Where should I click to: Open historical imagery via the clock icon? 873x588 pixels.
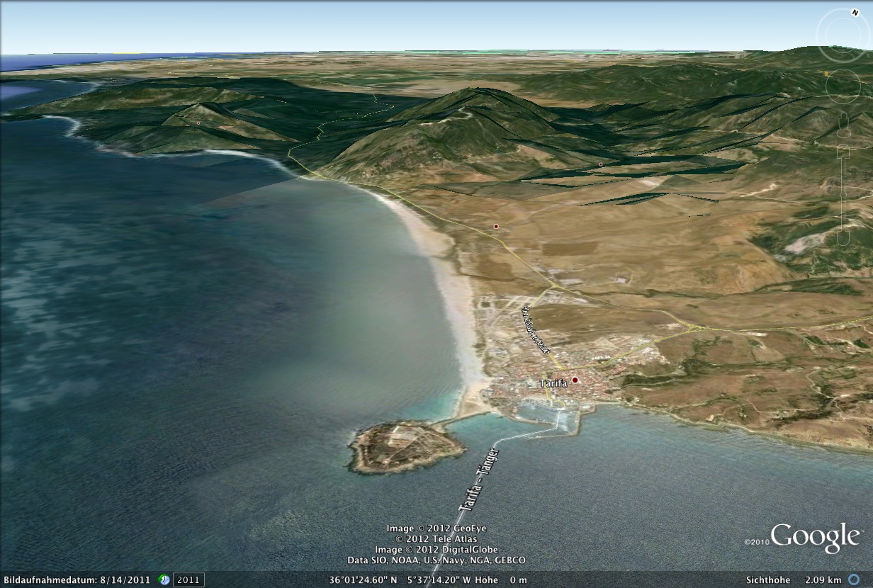click(164, 579)
